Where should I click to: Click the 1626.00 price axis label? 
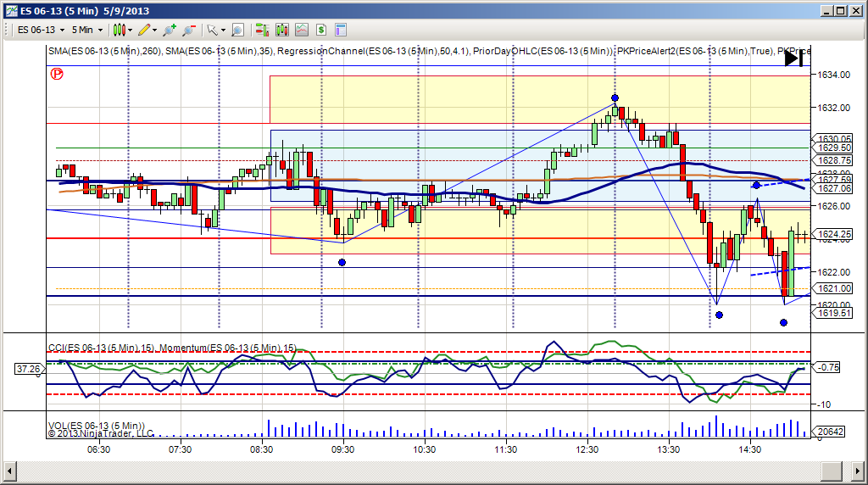point(834,206)
